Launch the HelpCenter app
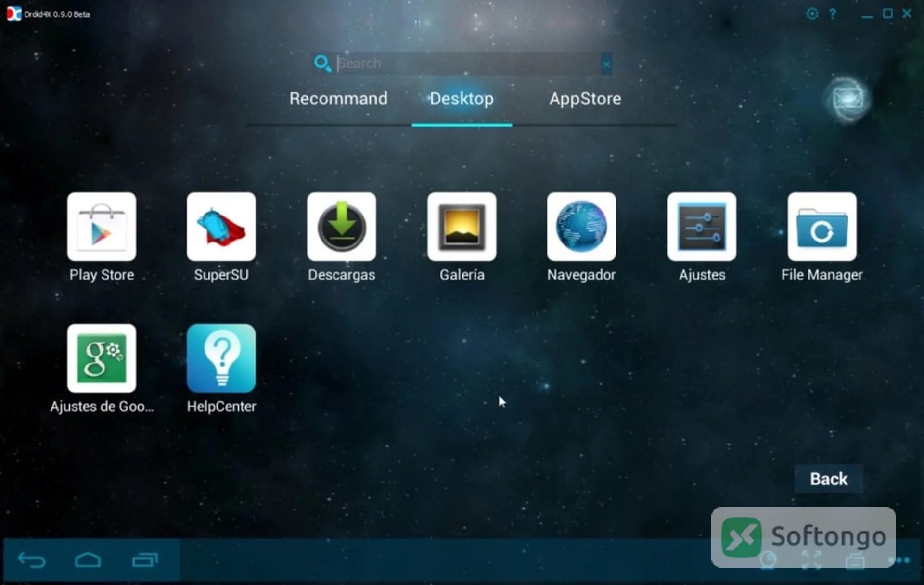The height and width of the screenshot is (585, 924). tap(221, 358)
